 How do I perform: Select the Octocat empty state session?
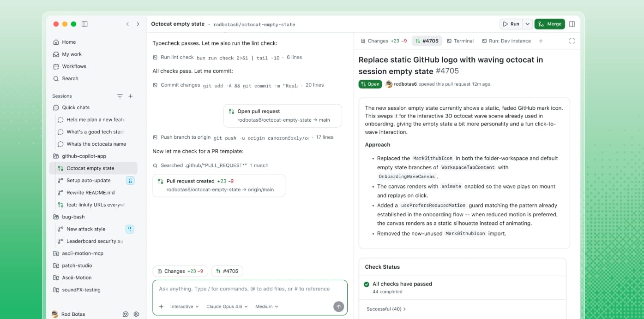click(93, 168)
